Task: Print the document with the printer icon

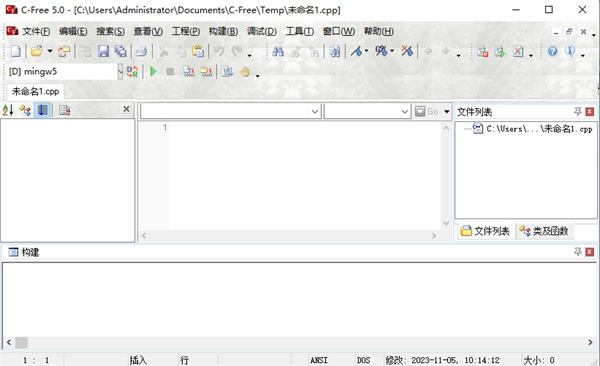Action: tap(142, 51)
